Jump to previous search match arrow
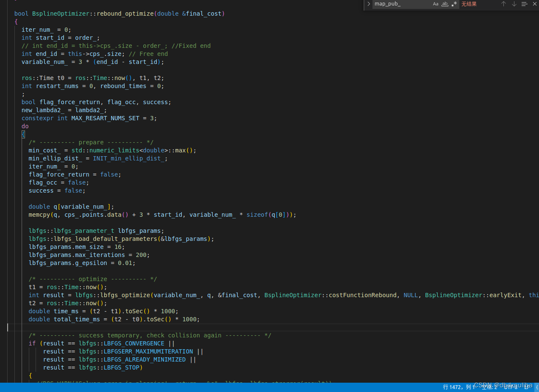 [x=503, y=4]
